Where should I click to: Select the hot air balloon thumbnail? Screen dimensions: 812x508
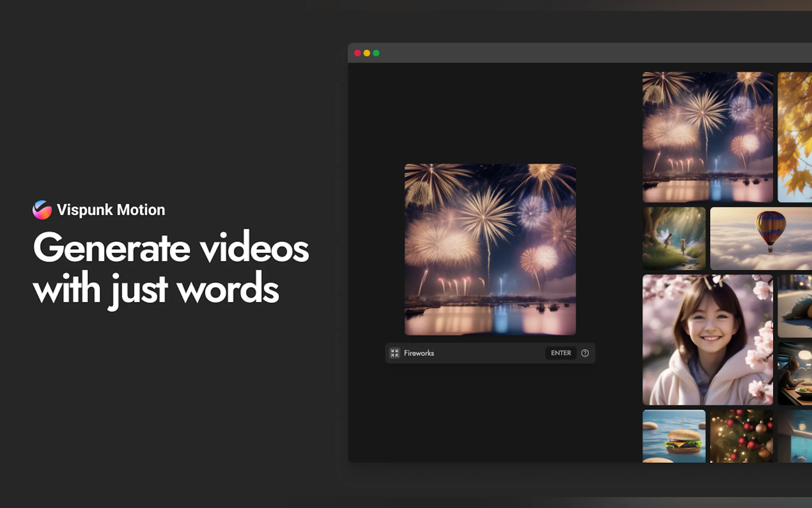[x=761, y=239]
